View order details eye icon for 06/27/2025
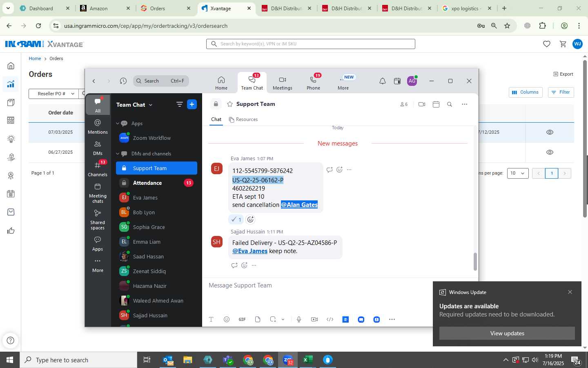Viewport: 588px width, 368px height. [x=550, y=152]
